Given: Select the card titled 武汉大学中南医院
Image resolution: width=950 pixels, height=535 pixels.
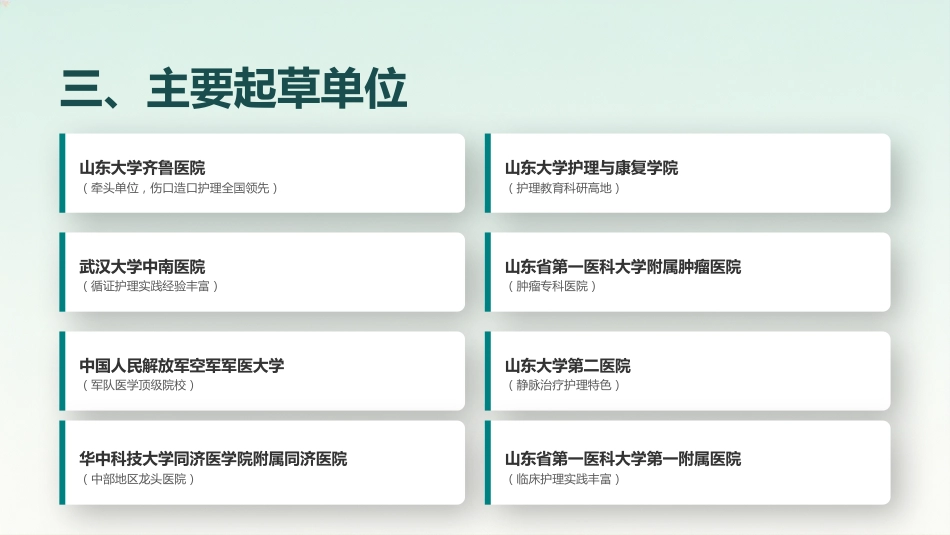Looking at the screenshot, I should [262, 272].
